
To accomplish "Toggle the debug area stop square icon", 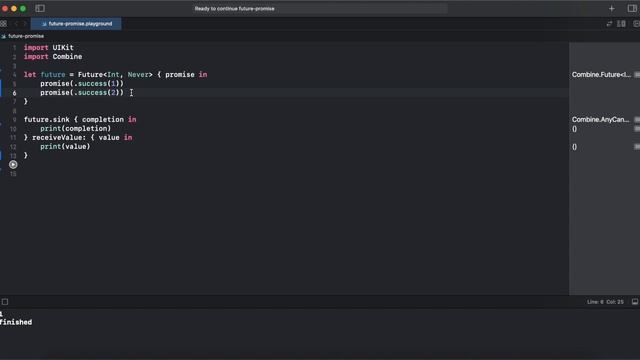I will pyautogui.click(x=5, y=302).
